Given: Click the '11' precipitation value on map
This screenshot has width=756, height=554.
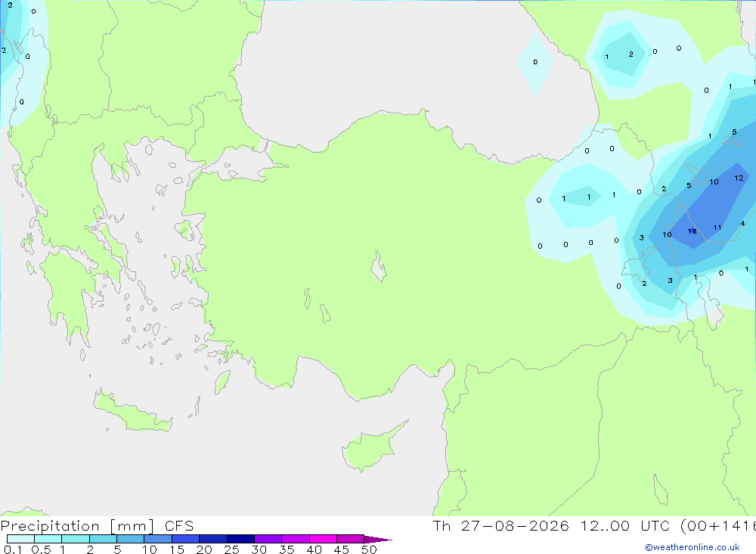Looking at the screenshot, I should [x=717, y=227].
